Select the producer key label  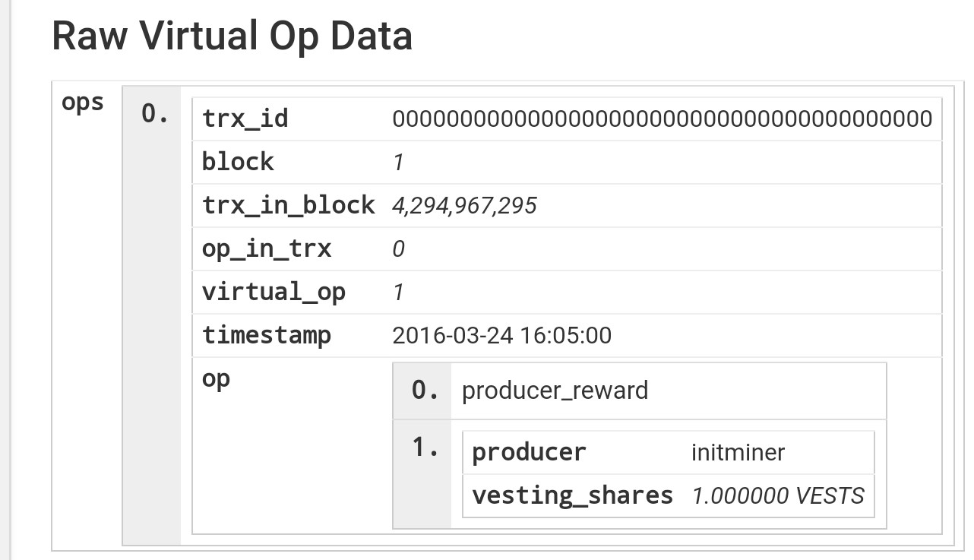point(529,452)
